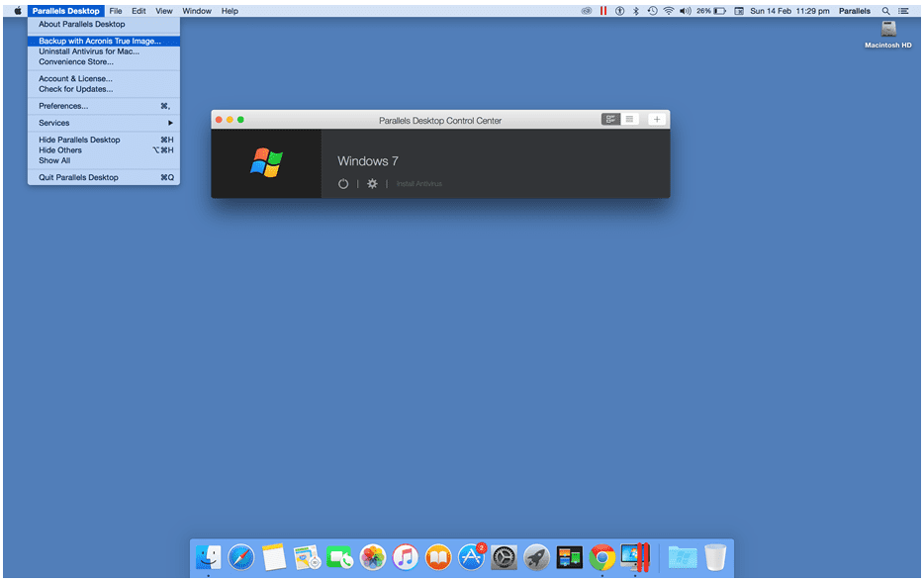The height and width of the screenshot is (583, 924).
Task: Select Hide Others menu item
Action: coord(104,150)
